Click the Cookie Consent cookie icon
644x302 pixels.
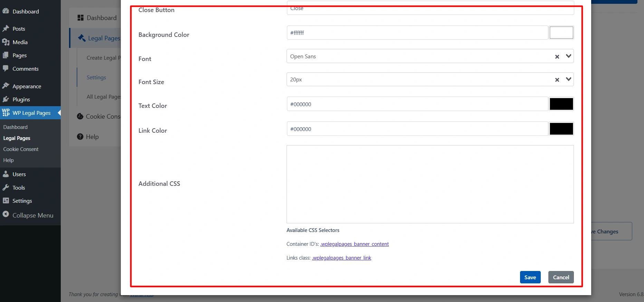80,116
